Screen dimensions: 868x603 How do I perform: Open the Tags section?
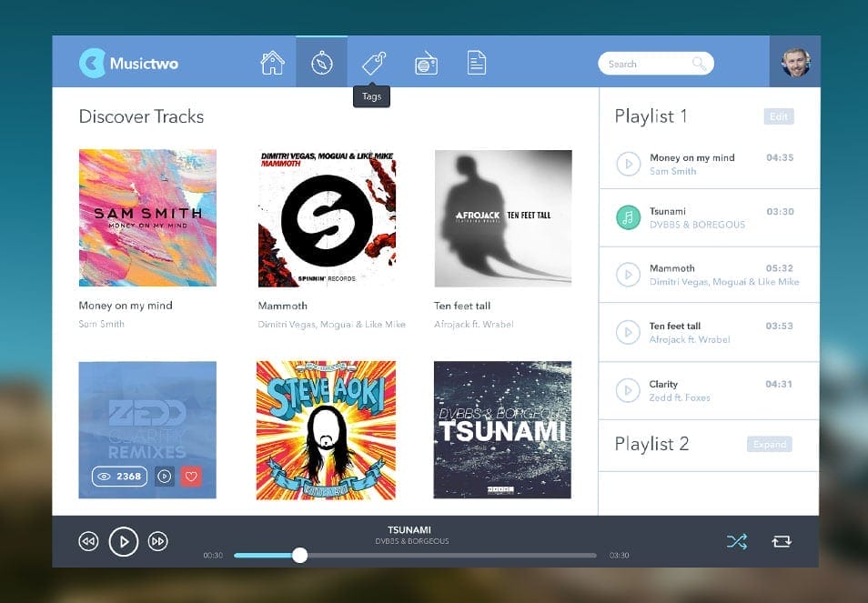[371, 62]
